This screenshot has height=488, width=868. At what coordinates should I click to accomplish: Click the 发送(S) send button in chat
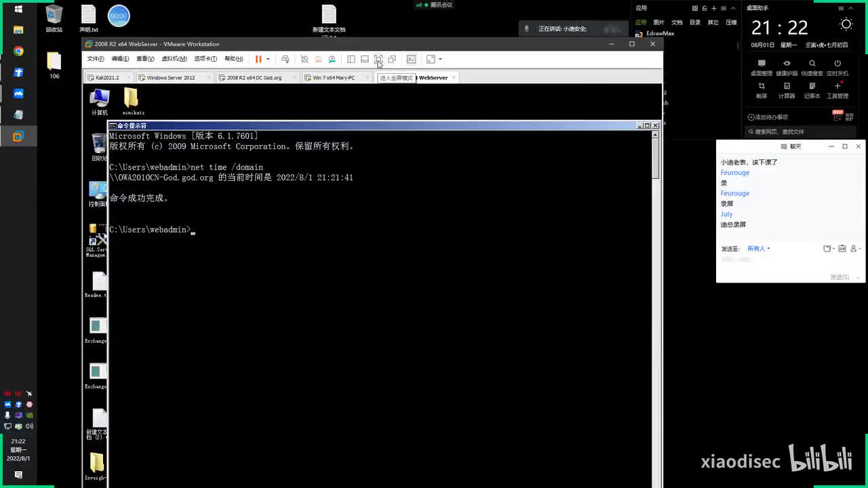point(840,277)
